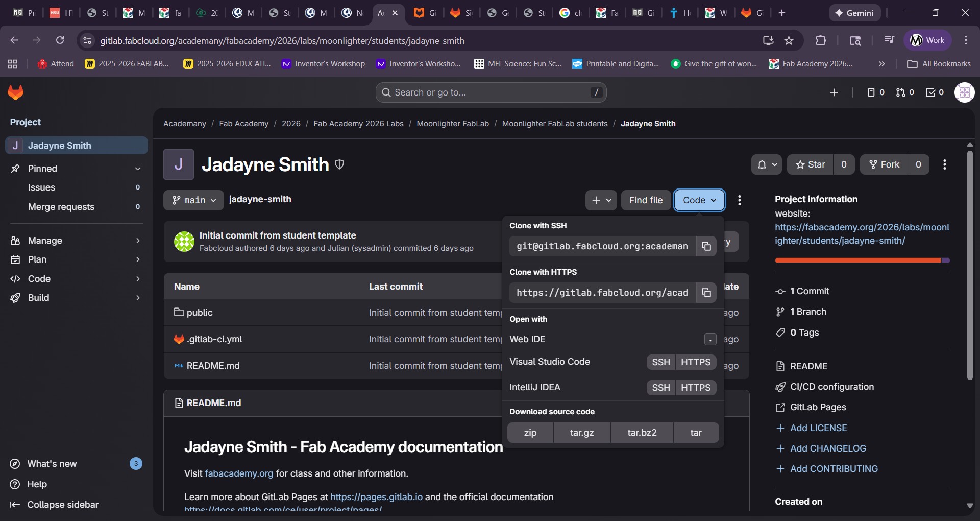Expand the Plan sidebar menu
Screen dimensions: 980x521
[77, 259]
